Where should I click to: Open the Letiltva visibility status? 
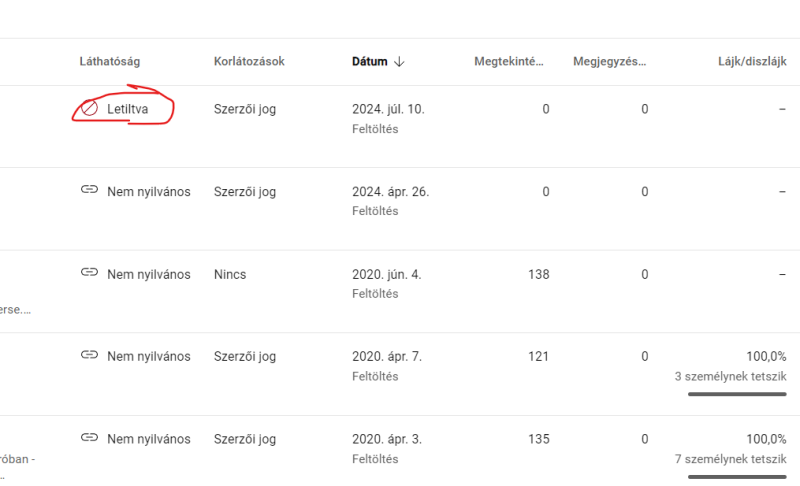tap(127, 109)
